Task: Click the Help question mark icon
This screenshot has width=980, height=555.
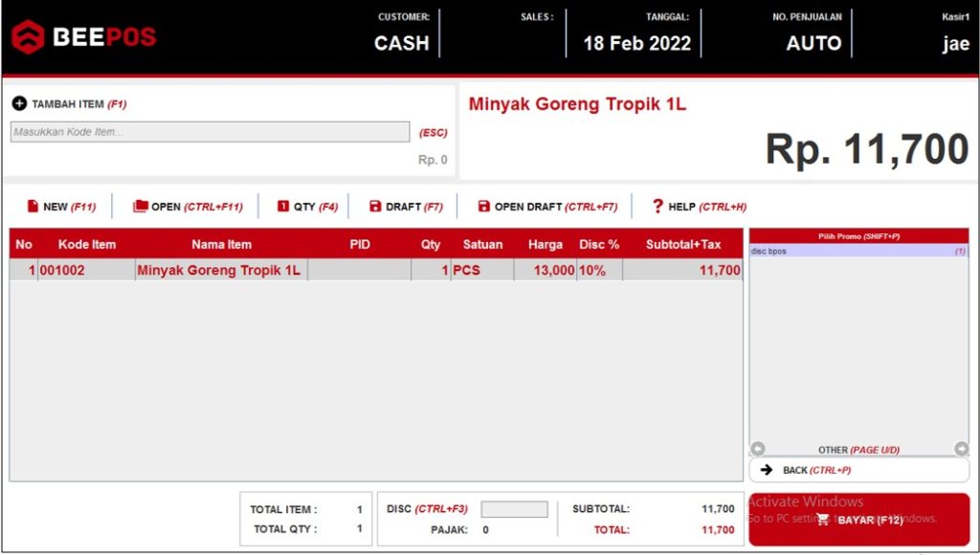Action: (x=657, y=207)
